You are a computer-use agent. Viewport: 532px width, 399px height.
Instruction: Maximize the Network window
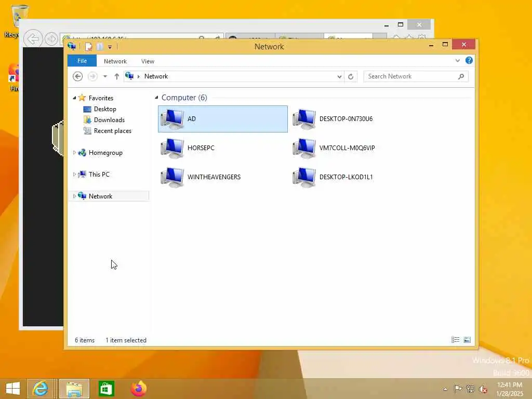pyautogui.click(x=445, y=45)
